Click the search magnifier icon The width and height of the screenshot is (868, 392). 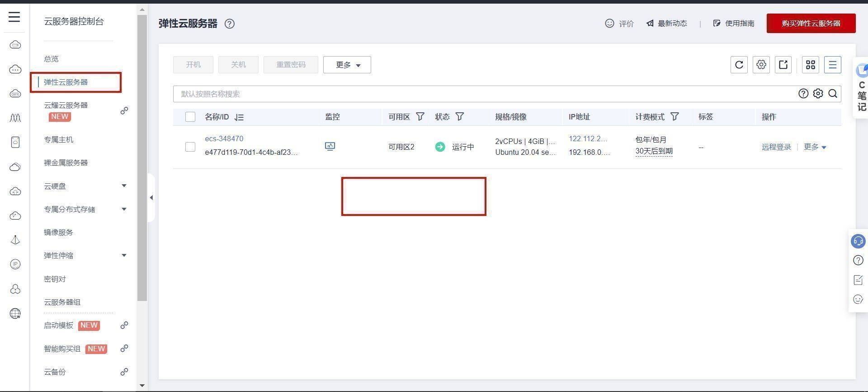click(x=833, y=94)
